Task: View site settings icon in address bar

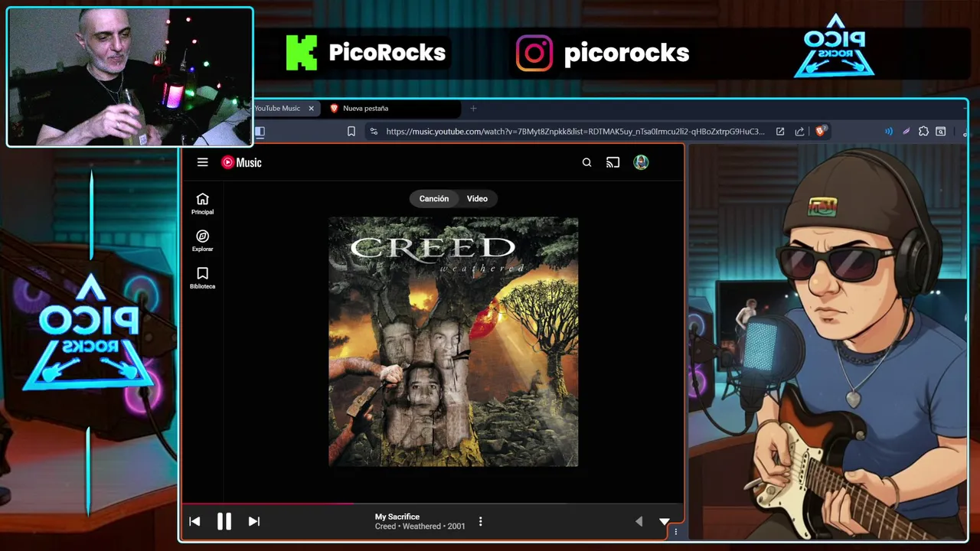Action: 374,132
